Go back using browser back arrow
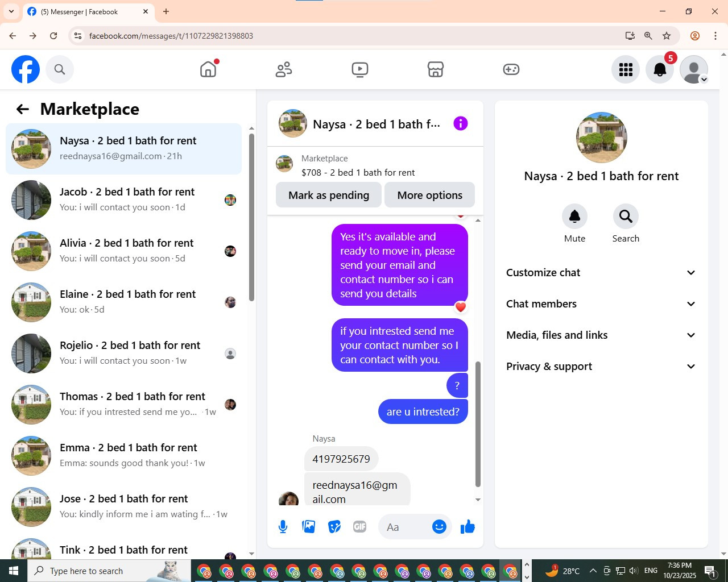The height and width of the screenshot is (582, 728). point(13,36)
